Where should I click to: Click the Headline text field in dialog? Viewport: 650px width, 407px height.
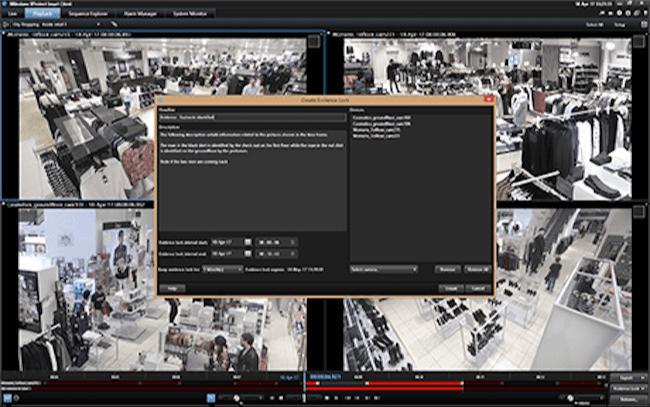click(251, 117)
